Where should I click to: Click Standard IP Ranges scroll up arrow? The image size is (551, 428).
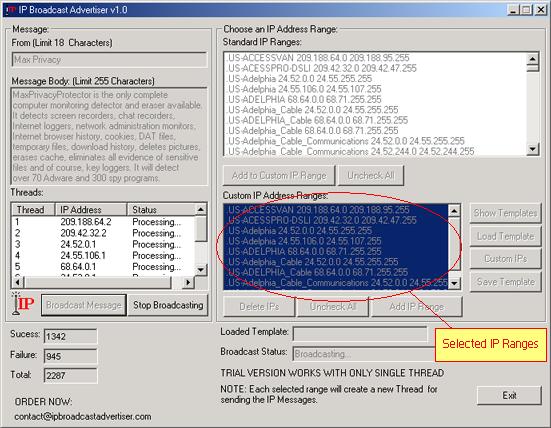(533, 59)
